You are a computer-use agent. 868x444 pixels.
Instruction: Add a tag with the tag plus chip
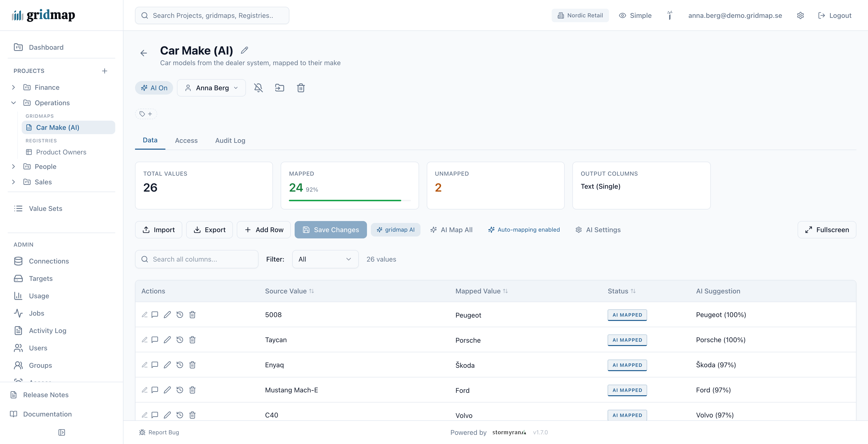[146, 114]
